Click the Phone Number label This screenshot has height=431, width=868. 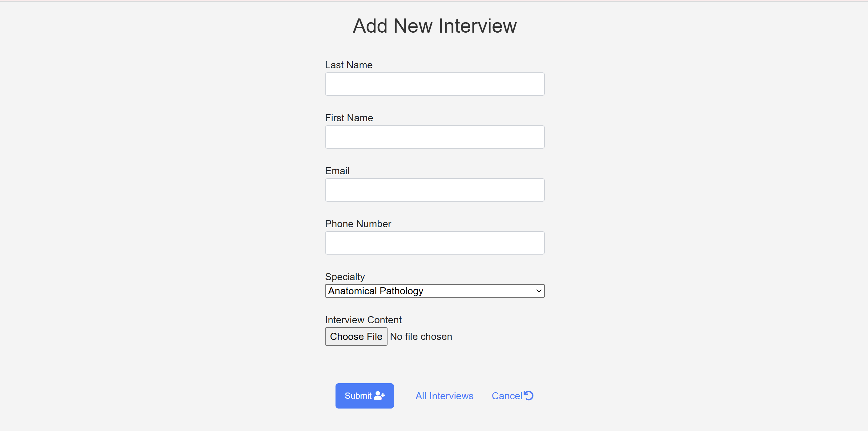pyautogui.click(x=358, y=224)
